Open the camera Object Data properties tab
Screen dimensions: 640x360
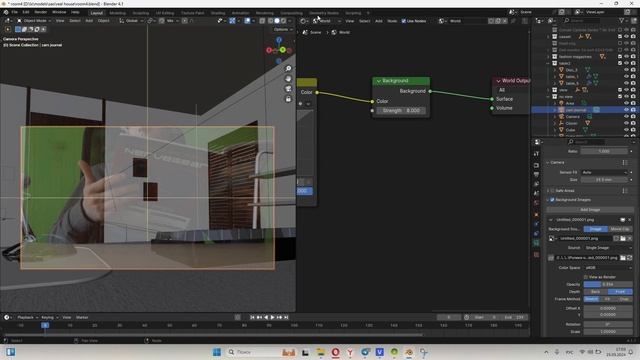pos(536,244)
